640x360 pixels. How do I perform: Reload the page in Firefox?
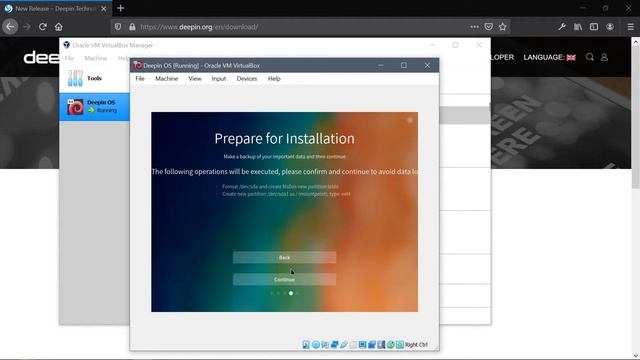(42, 27)
